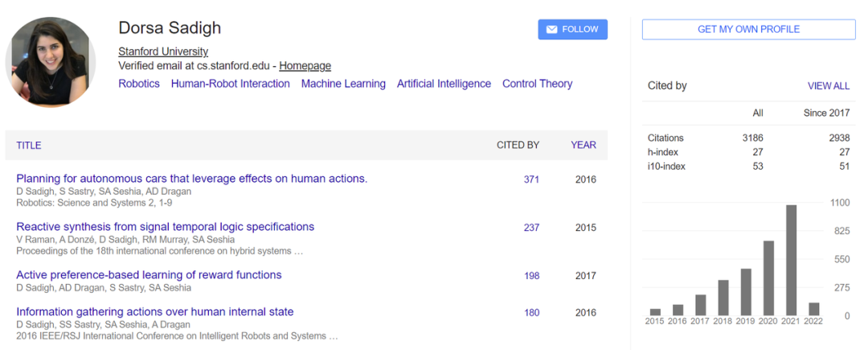
Task: Sort publications by the Cited By column
Action: (518, 146)
